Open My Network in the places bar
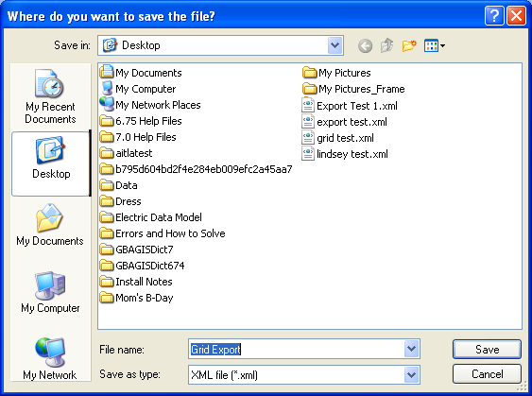The height and width of the screenshot is (396, 532). [x=50, y=358]
